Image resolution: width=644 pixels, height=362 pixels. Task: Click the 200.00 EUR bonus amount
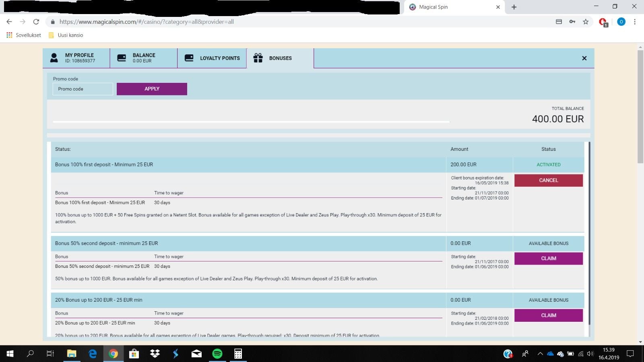[463, 165]
